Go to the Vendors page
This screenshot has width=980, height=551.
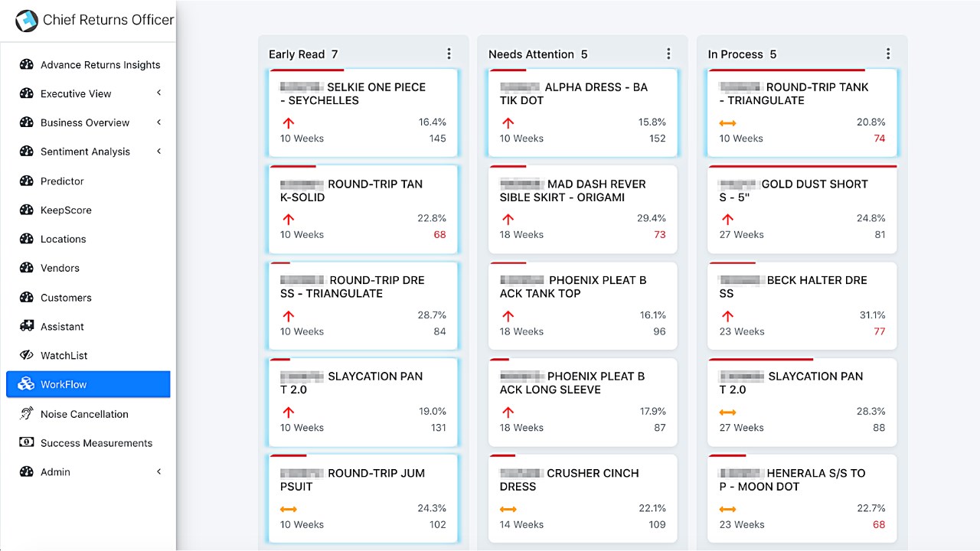pyautogui.click(x=60, y=268)
